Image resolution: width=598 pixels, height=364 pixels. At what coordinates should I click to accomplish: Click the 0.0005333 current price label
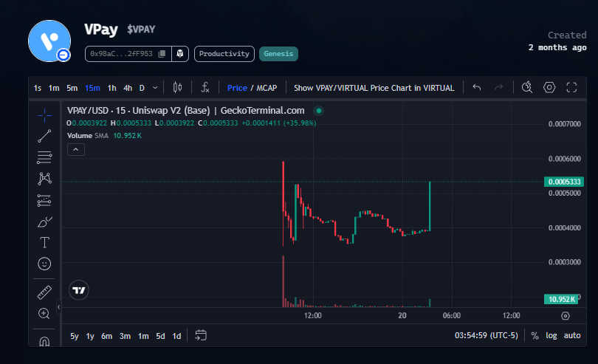(564, 182)
